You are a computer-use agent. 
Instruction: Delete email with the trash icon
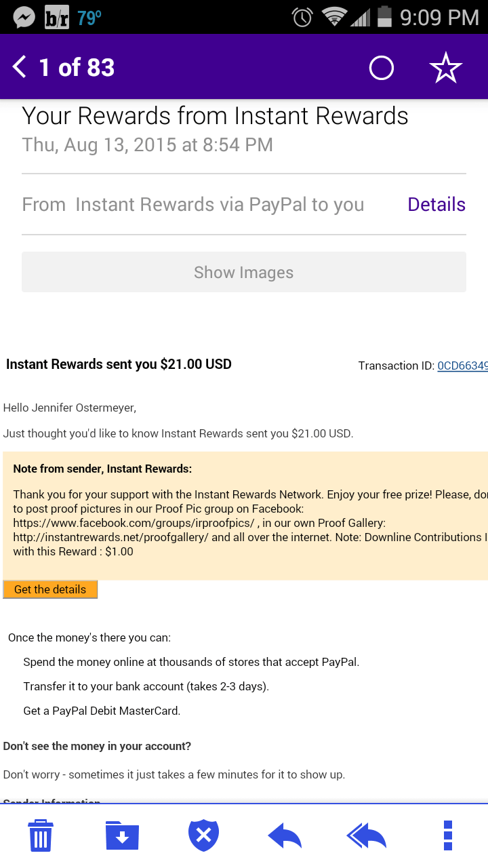tap(41, 835)
